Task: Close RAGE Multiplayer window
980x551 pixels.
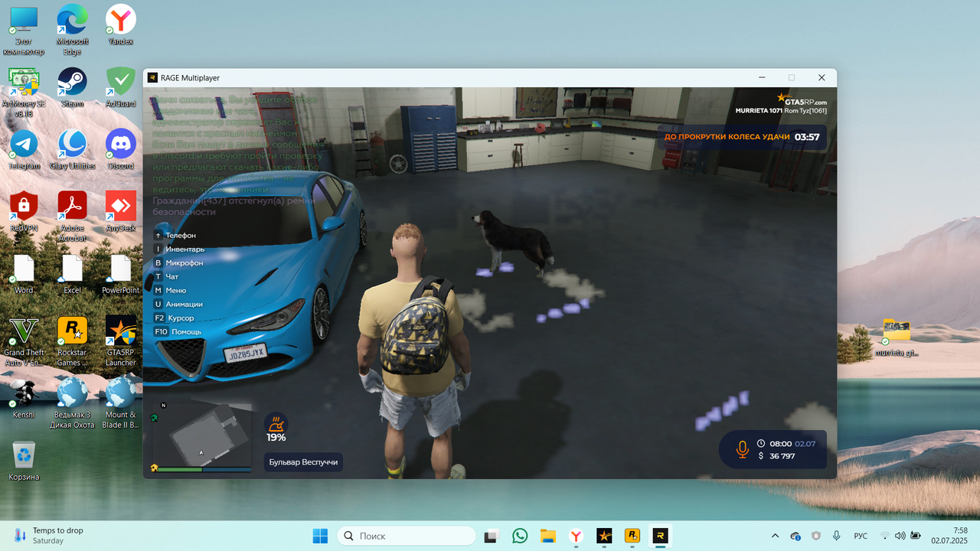Action: tap(822, 77)
